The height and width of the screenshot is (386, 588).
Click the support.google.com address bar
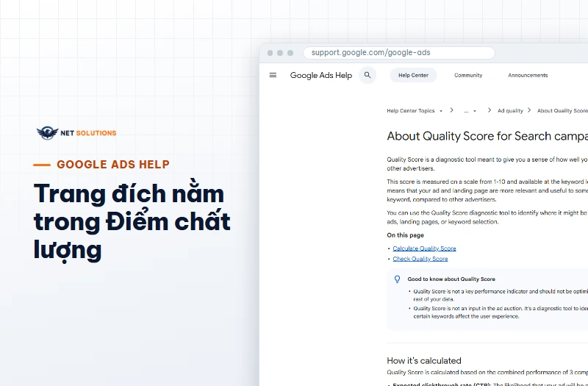coord(398,52)
